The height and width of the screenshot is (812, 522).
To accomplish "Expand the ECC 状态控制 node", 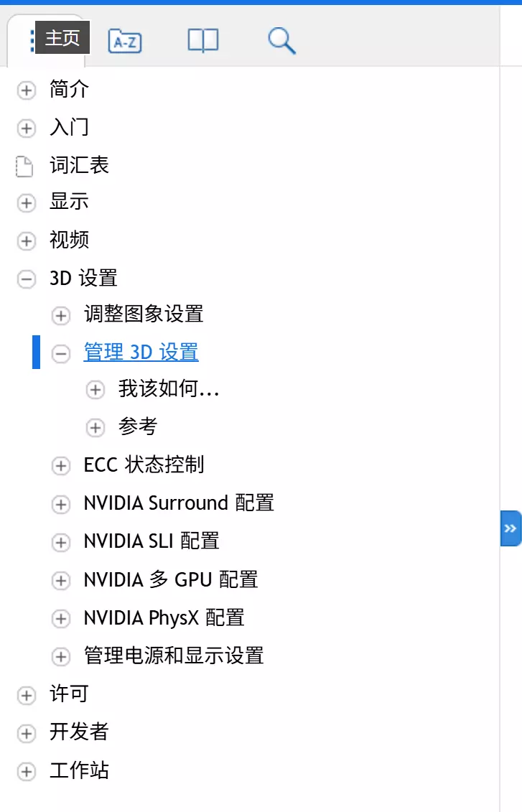I will (61, 466).
